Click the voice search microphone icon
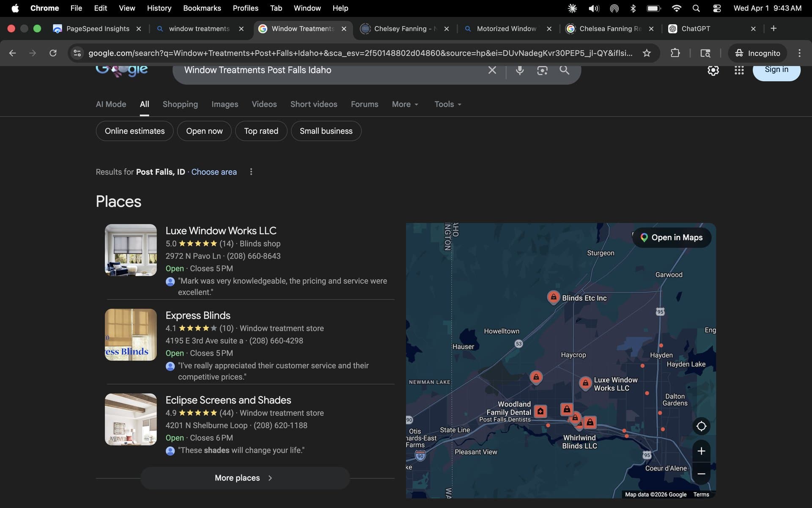This screenshot has height=508, width=812. (x=520, y=70)
